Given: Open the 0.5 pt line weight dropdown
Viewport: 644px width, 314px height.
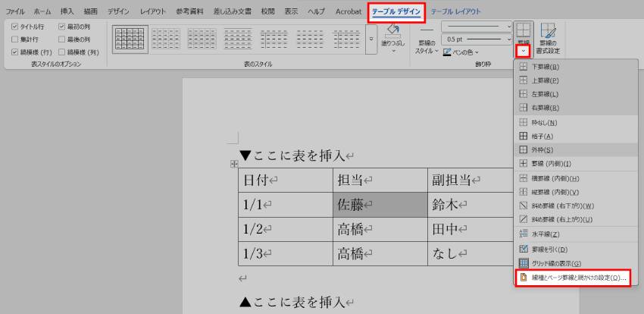Looking at the screenshot, I should 508,39.
